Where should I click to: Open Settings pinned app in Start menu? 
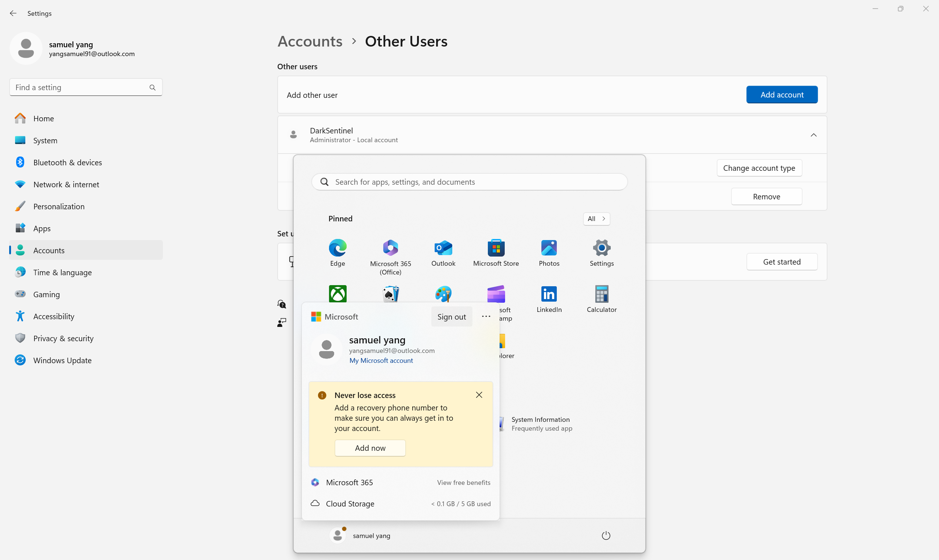pos(602,253)
